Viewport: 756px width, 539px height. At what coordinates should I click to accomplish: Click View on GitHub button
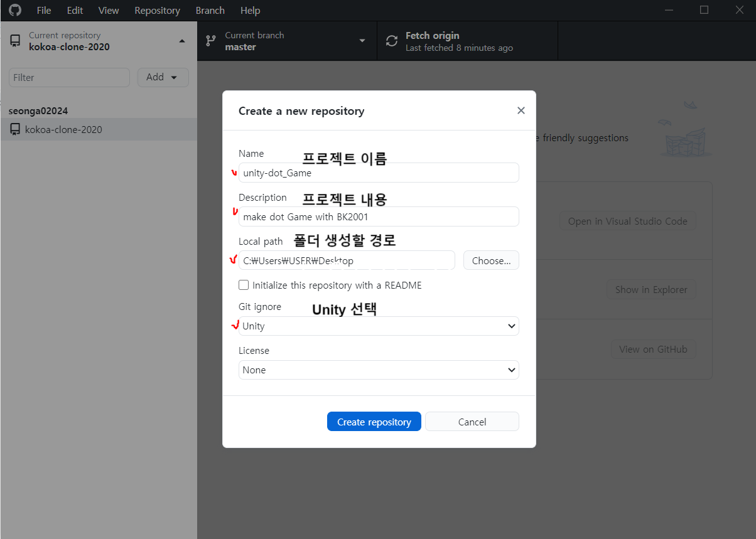tap(654, 350)
